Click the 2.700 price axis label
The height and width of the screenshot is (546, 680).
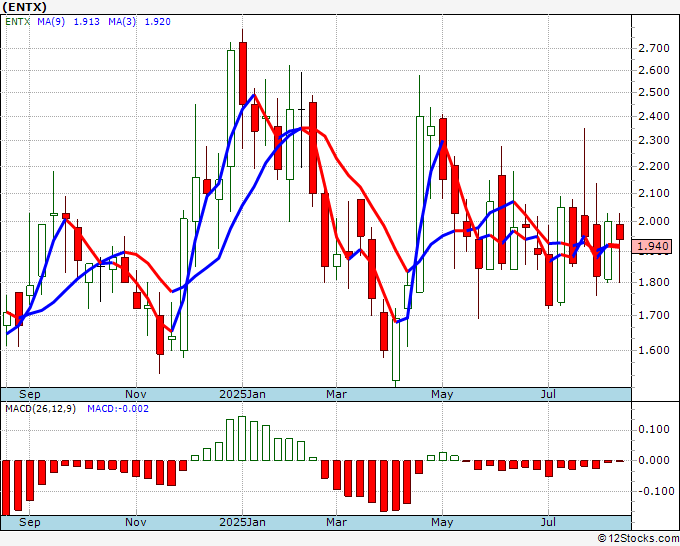point(654,48)
